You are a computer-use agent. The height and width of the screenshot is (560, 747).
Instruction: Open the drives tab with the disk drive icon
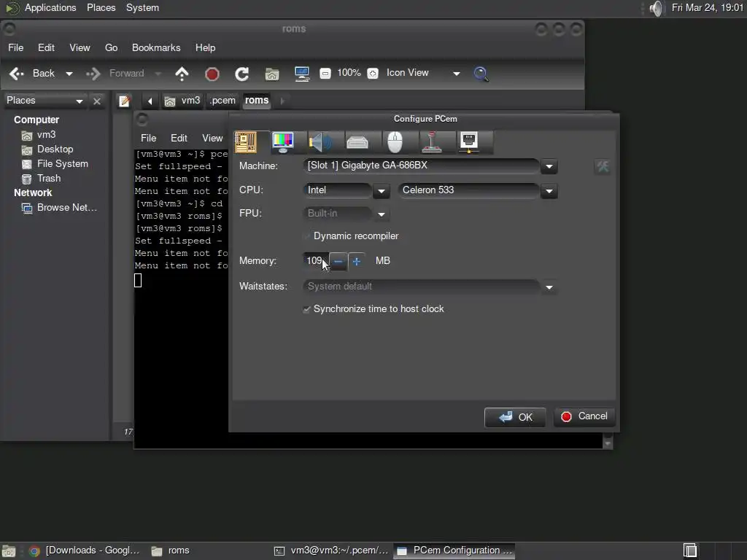[x=357, y=142]
